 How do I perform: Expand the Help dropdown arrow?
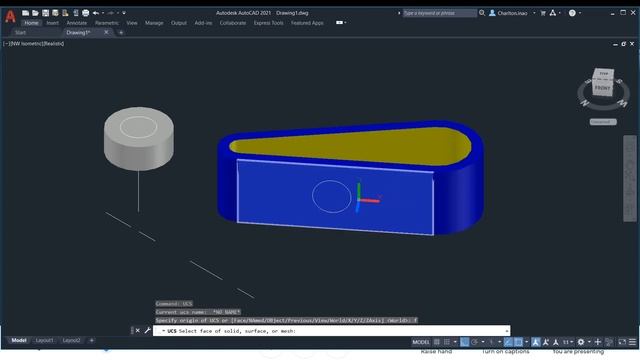click(580, 13)
